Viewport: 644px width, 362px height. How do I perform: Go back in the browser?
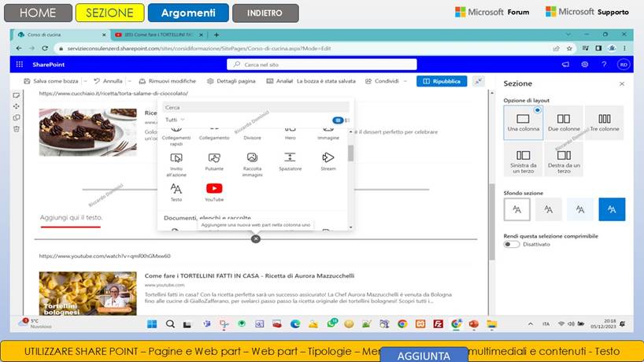(19, 49)
